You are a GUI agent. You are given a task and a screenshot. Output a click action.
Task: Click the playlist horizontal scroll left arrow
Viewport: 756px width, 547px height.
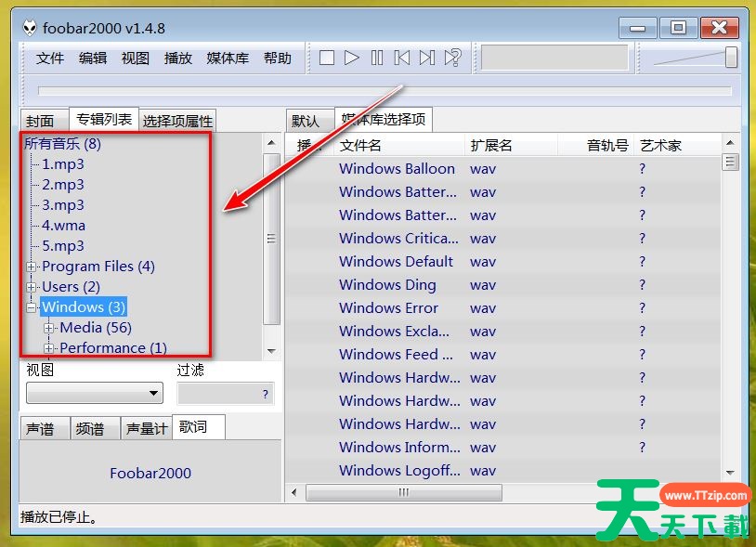294,492
